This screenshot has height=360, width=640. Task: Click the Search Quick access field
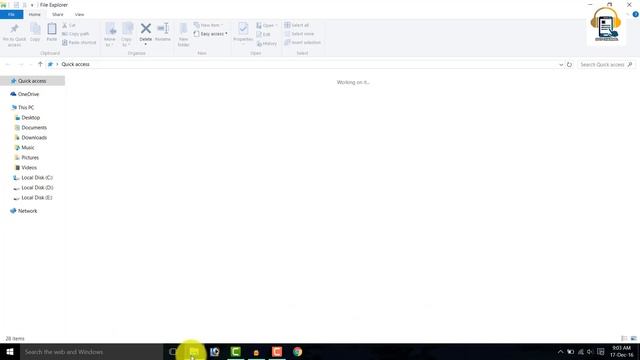606,64
